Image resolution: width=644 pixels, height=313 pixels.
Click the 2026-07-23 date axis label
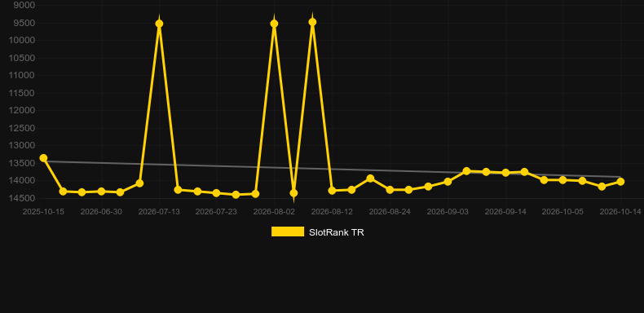(216, 212)
